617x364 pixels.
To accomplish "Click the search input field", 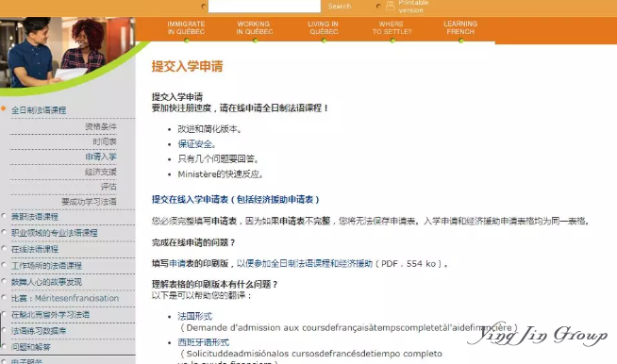I will (264, 6).
